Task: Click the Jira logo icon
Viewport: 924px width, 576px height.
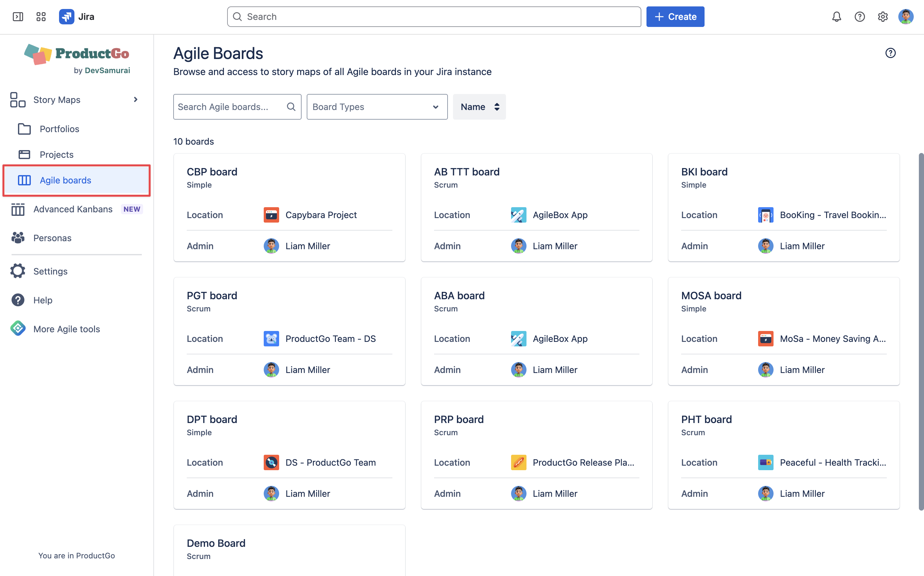Action: tap(67, 17)
